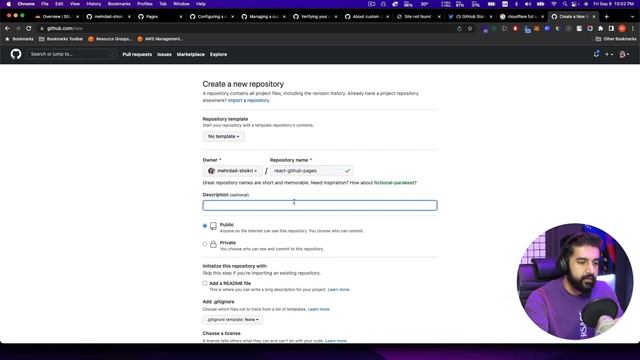Open the extensions puzzle icon
The width and height of the screenshot is (640, 360).
click(x=600, y=29)
